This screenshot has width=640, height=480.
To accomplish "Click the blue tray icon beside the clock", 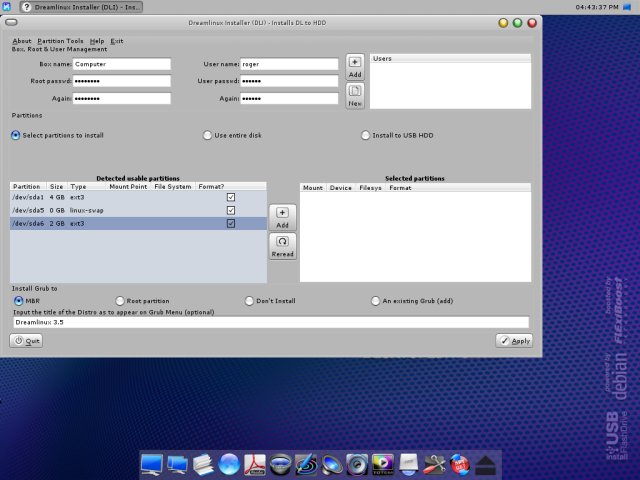I will 627,7.
